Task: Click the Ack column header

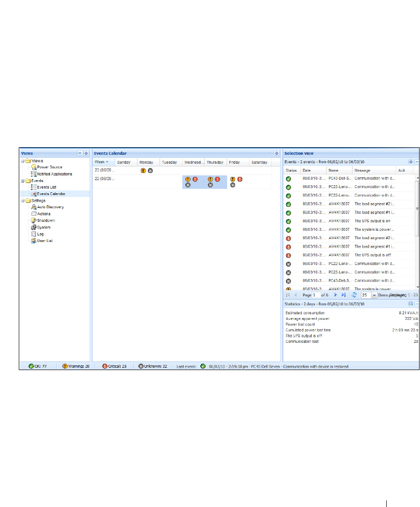Action: click(x=405, y=170)
